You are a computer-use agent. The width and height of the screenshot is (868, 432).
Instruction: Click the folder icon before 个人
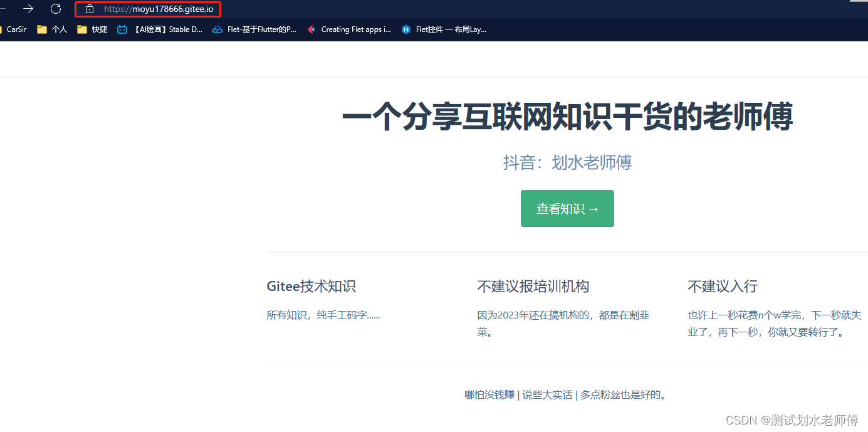[41, 29]
